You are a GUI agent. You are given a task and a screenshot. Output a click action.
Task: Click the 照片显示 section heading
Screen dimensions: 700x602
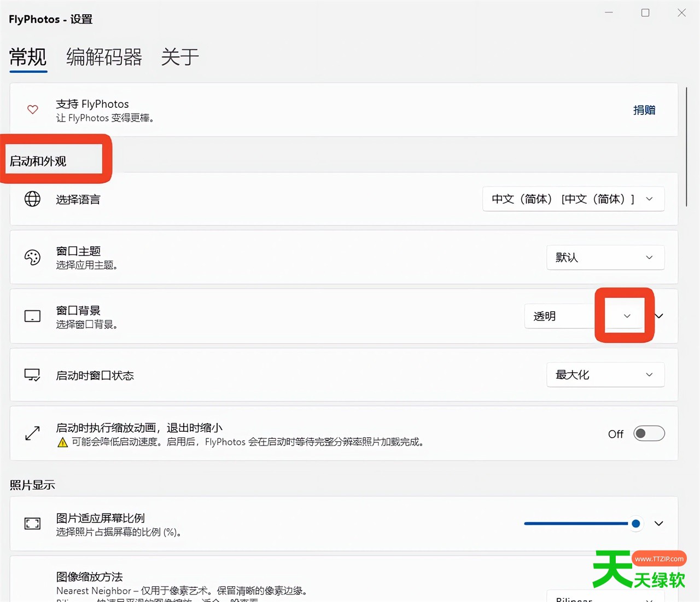click(x=32, y=485)
